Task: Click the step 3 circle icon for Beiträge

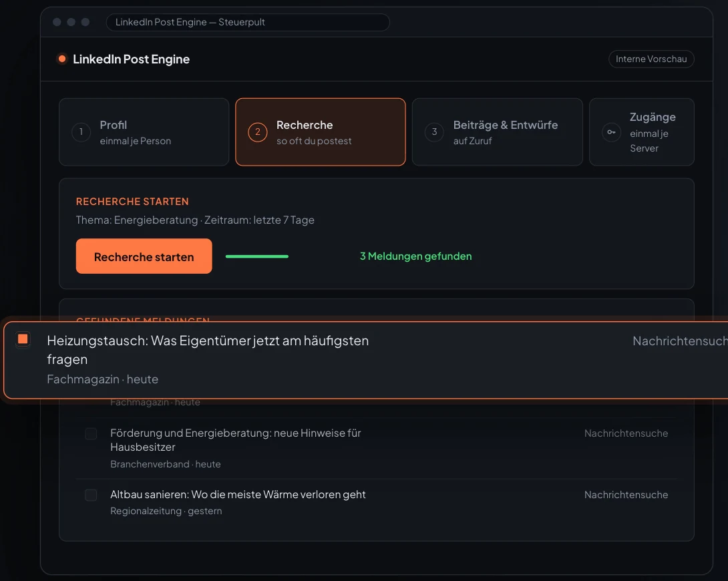Action: point(434,132)
